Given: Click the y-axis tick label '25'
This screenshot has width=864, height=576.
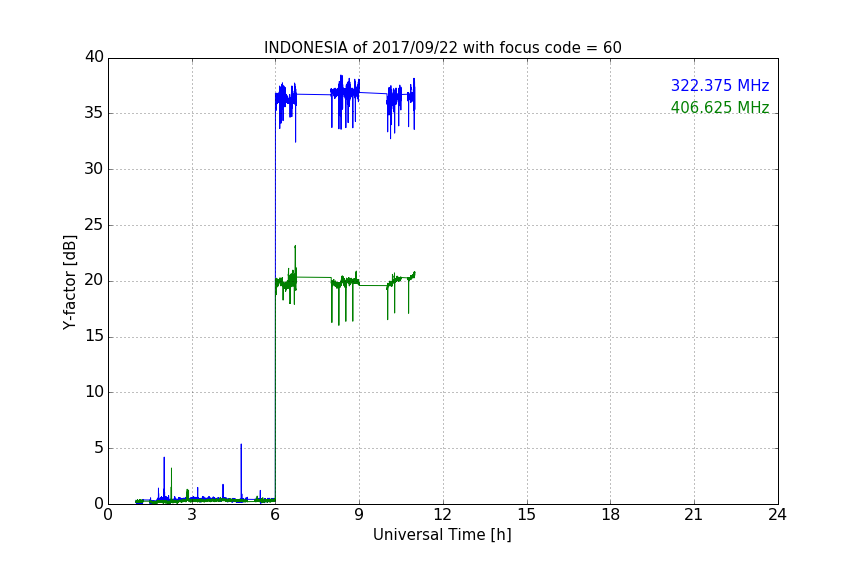Looking at the screenshot, I should click(x=94, y=225).
